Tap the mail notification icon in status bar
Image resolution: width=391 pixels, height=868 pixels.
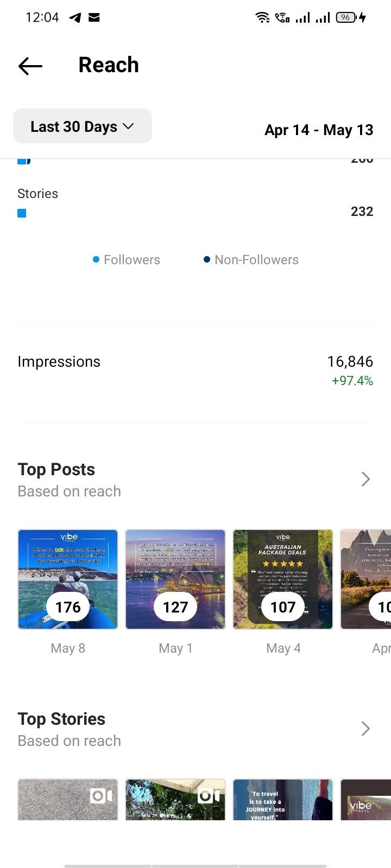point(94,17)
